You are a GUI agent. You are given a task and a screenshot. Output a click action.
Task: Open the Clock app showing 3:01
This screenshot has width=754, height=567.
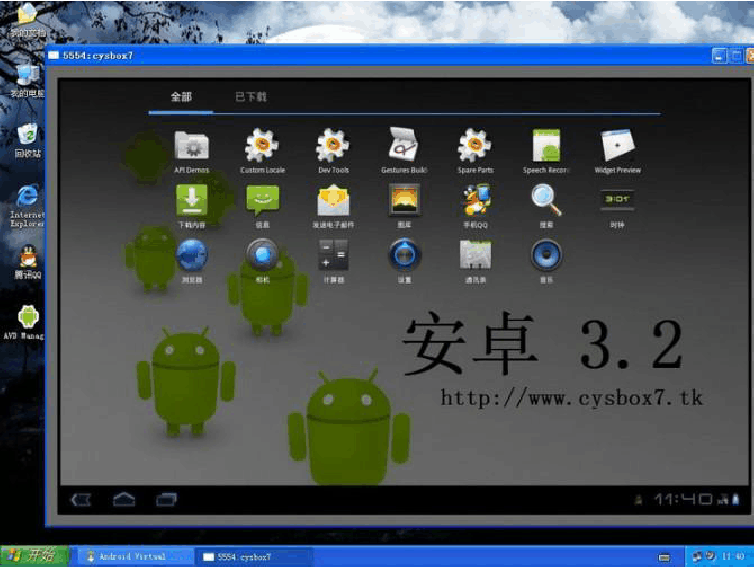(617, 208)
